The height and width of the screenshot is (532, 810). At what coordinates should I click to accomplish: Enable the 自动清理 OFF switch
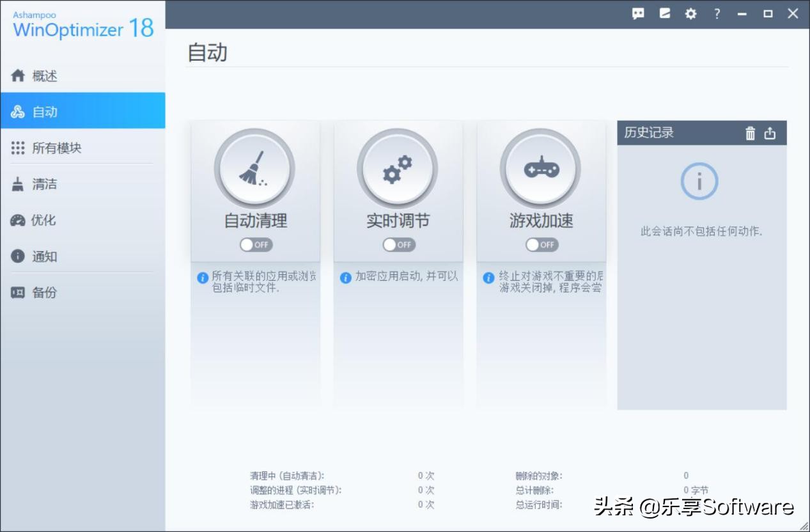click(254, 244)
